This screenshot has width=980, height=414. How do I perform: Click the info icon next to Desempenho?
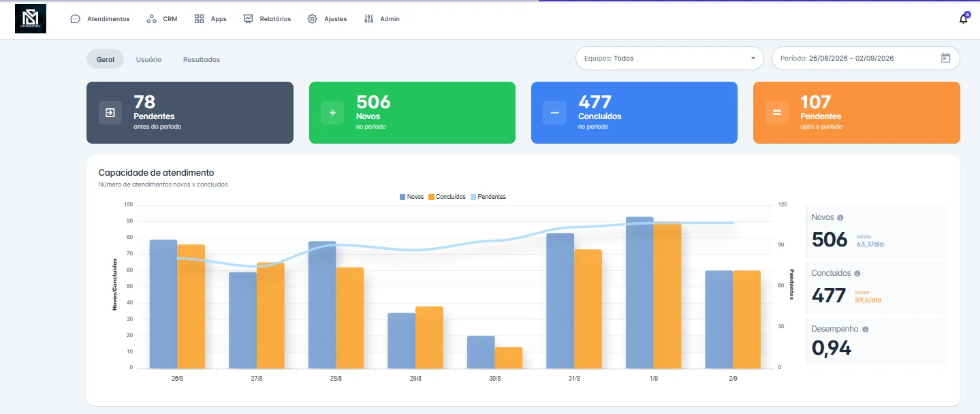click(x=866, y=330)
